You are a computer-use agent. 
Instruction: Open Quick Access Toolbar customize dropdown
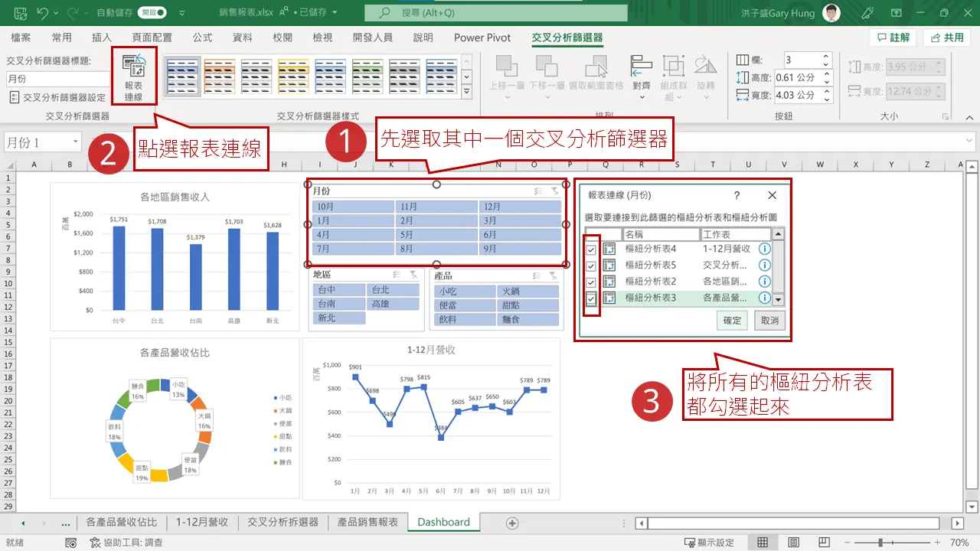click(181, 14)
